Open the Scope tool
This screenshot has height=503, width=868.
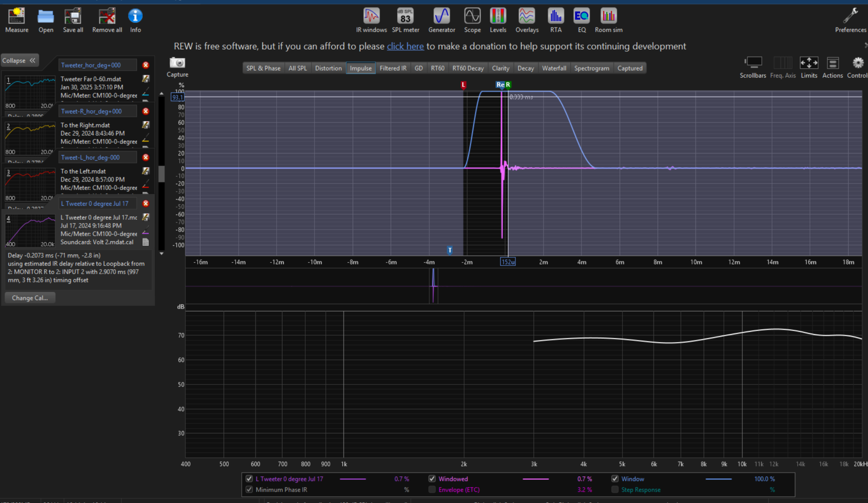click(472, 20)
